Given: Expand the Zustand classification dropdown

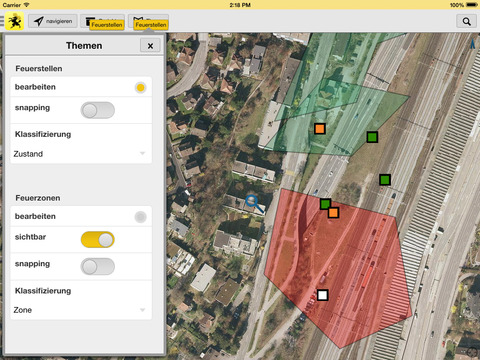Looking at the screenshot, I should click(x=81, y=154).
